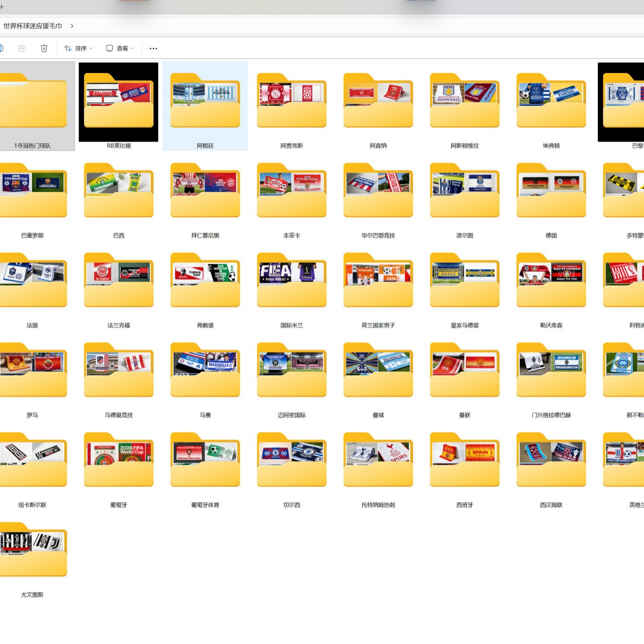Image resolution: width=644 pixels, height=644 pixels.
Task: Click the 世界杯球迷应援毛巾 breadcrumb path
Action: click(33, 26)
